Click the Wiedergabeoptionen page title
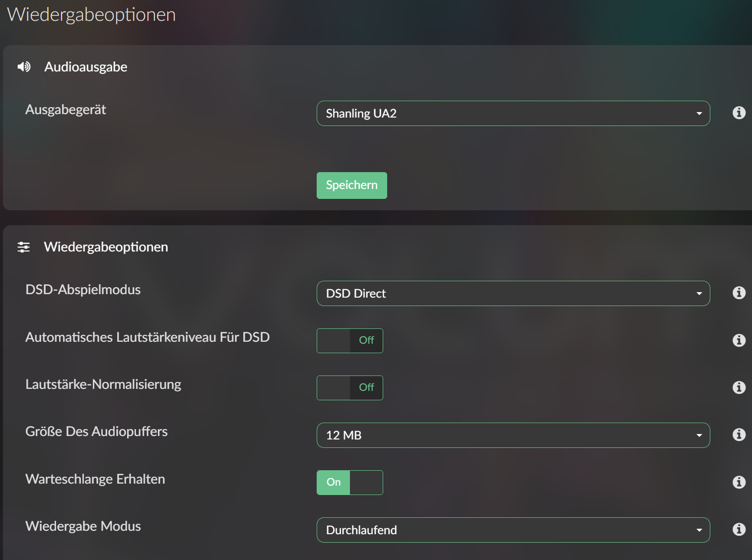This screenshot has width=752, height=560. pos(91,14)
